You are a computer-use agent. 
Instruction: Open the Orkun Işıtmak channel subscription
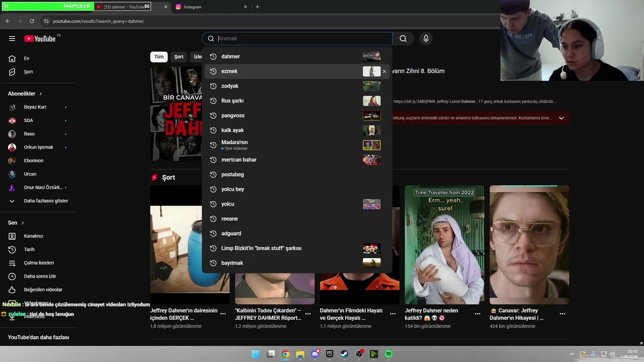click(39, 147)
